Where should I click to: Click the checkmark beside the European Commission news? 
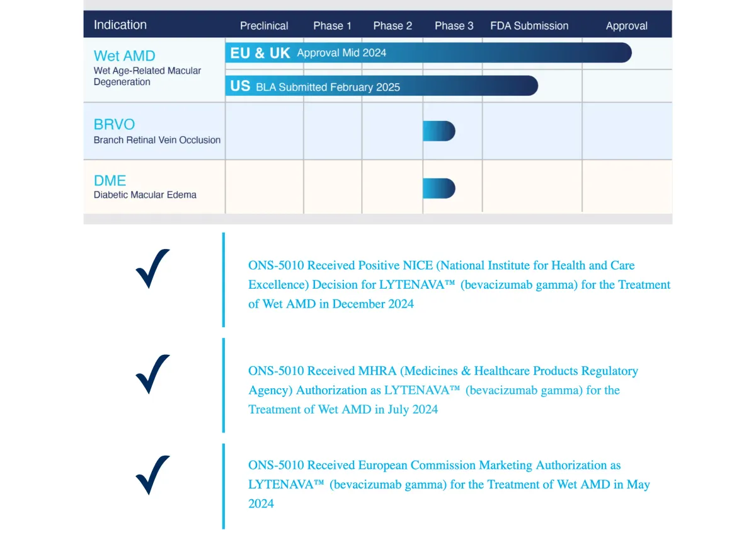point(152,475)
